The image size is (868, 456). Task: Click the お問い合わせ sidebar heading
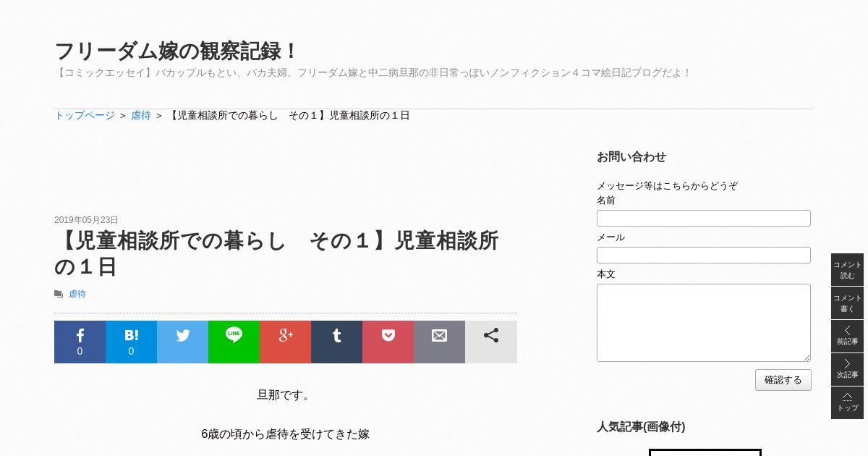631,156
